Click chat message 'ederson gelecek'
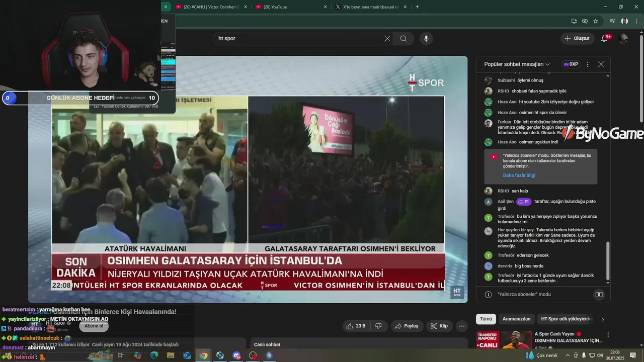Screen dimensions: 644x362 pyautogui.click(x=533, y=255)
